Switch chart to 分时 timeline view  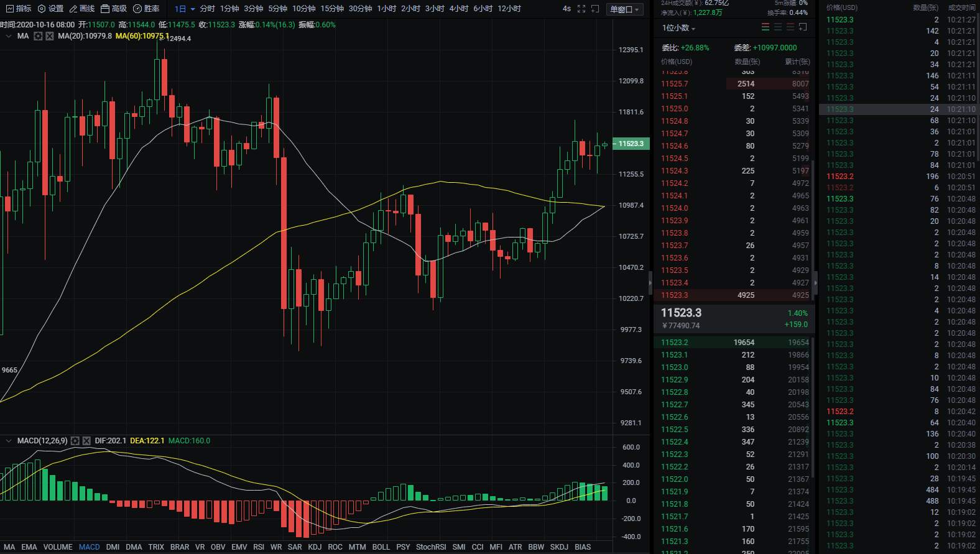click(207, 9)
